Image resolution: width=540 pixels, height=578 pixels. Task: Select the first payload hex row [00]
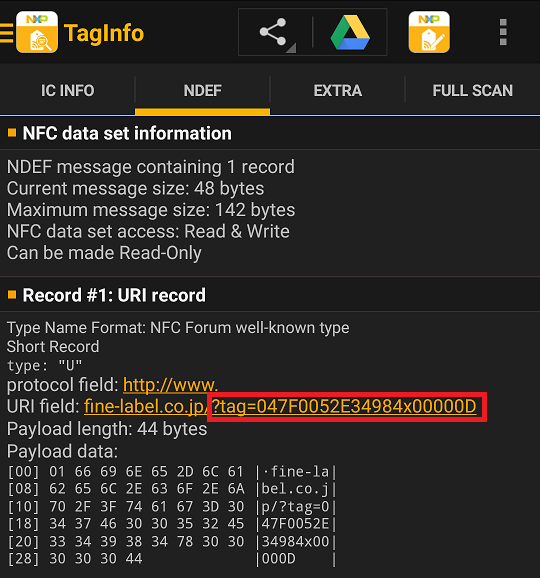pyautogui.click(x=172, y=471)
